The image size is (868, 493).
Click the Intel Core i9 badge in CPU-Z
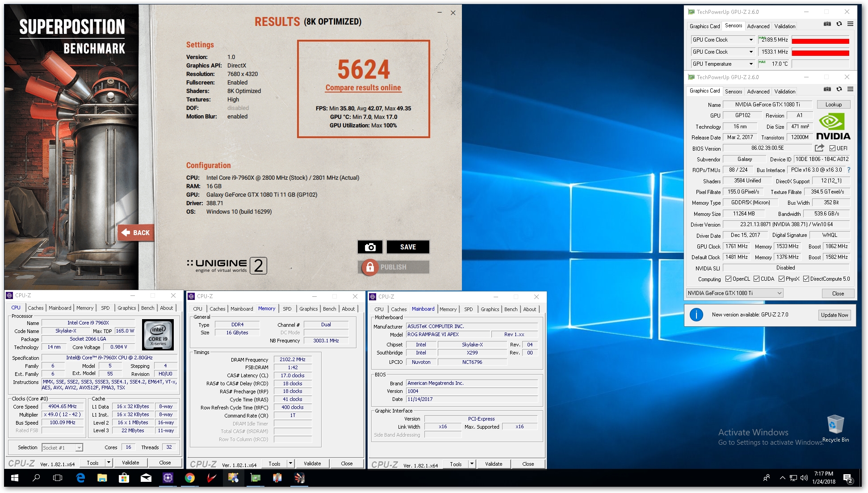[x=158, y=334]
